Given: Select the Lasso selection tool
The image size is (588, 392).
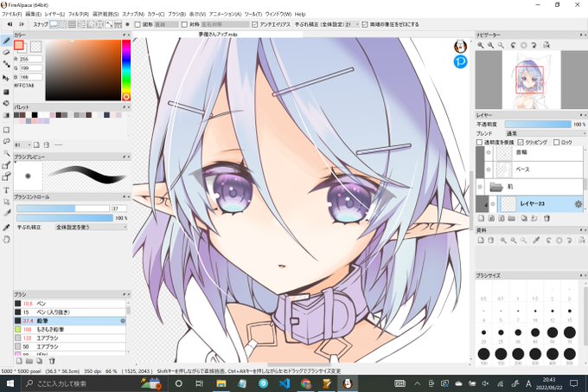Looking at the screenshot, I should click(6, 141).
